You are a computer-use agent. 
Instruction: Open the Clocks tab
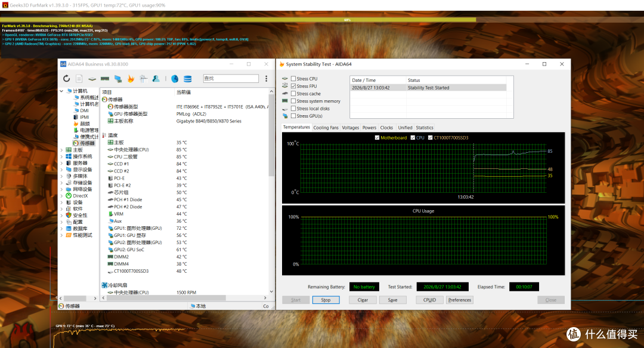tap(386, 128)
